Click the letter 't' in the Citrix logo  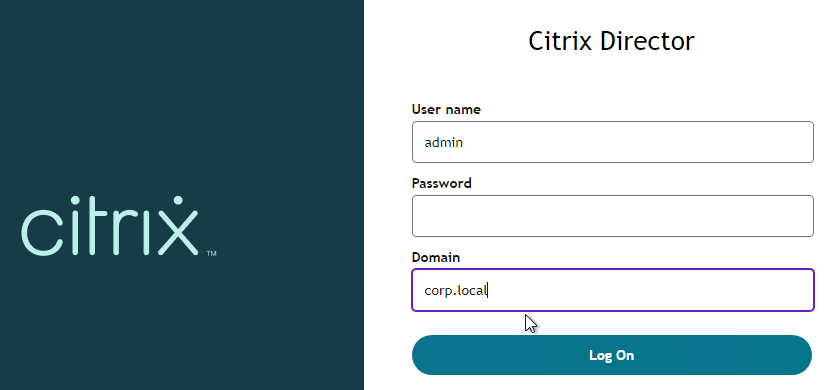100,228
